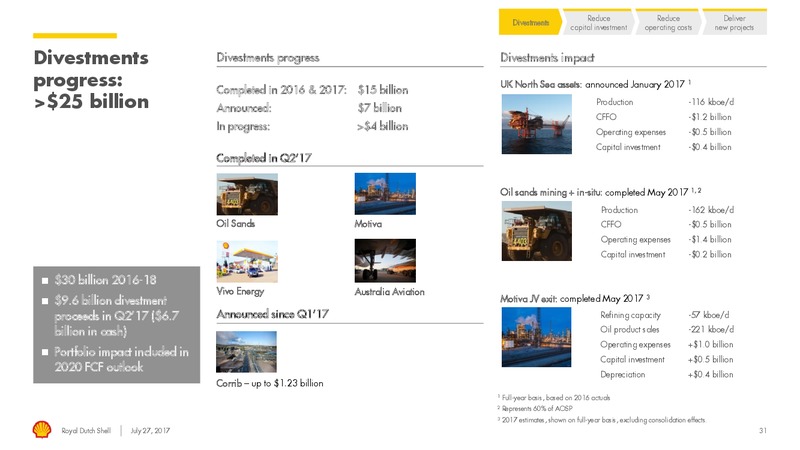Image resolution: width=800 pixels, height=450 pixels.
Task: Click the UK North Sea '-$0.4 billion' capital investment value
Action: pyautogui.click(x=710, y=147)
